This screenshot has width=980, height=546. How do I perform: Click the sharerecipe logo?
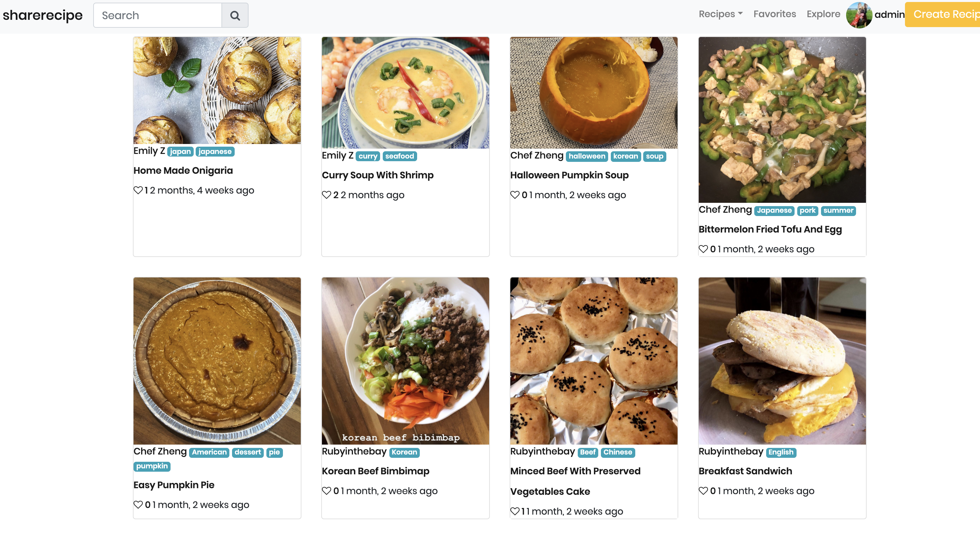tap(43, 15)
